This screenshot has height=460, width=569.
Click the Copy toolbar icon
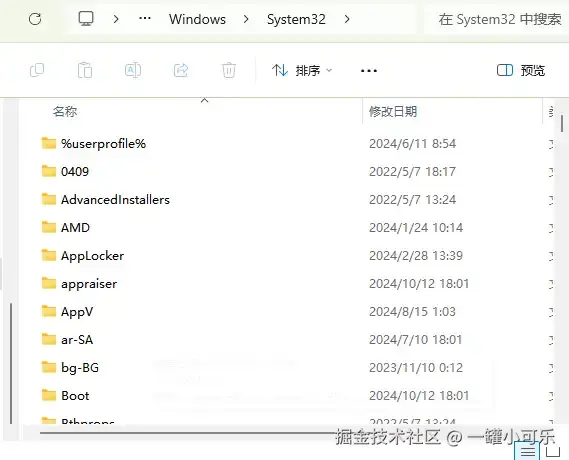pyautogui.click(x=37, y=70)
